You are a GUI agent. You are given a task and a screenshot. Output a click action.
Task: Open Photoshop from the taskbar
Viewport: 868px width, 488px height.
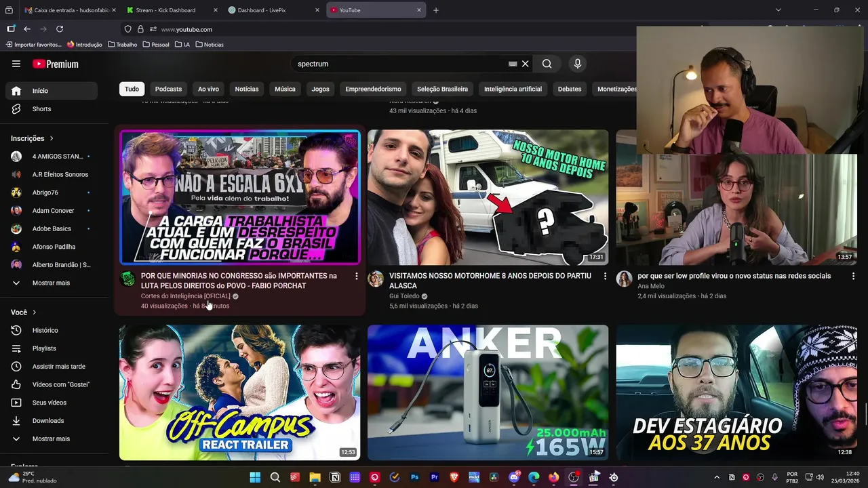414,477
